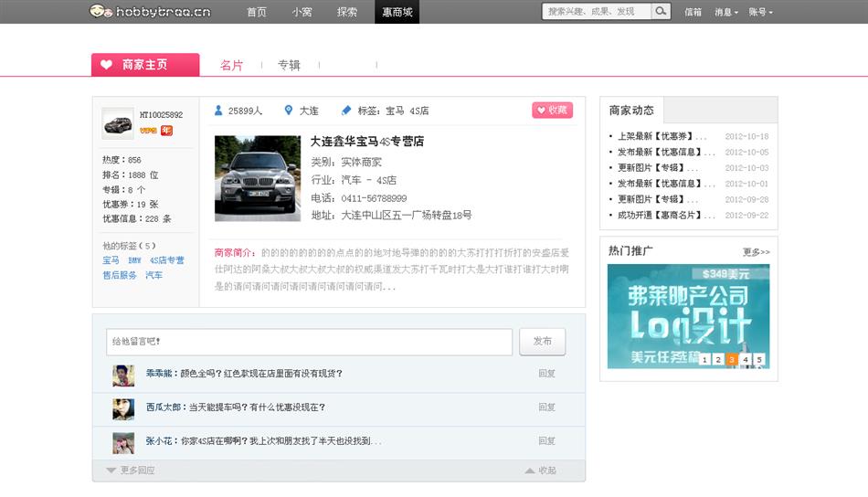Open 乖乖熊's avatar
The image size is (868, 497).
(123, 375)
